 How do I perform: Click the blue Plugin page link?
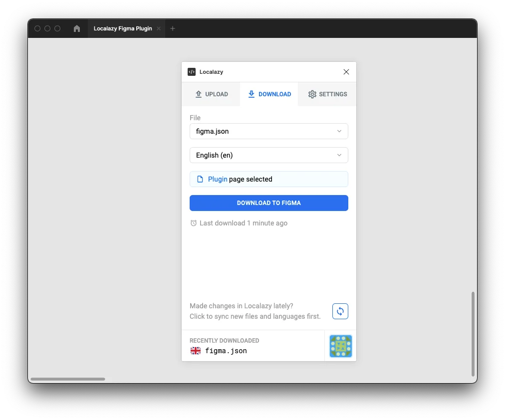pyautogui.click(x=218, y=179)
